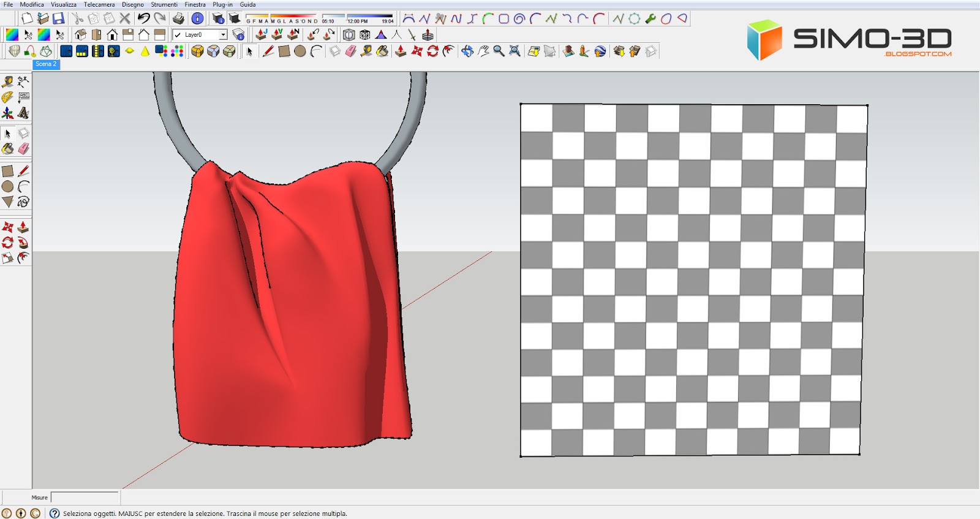The width and height of the screenshot is (980, 519).
Task: Select the 3D Text tool in side toolbar
Action: 23,113
